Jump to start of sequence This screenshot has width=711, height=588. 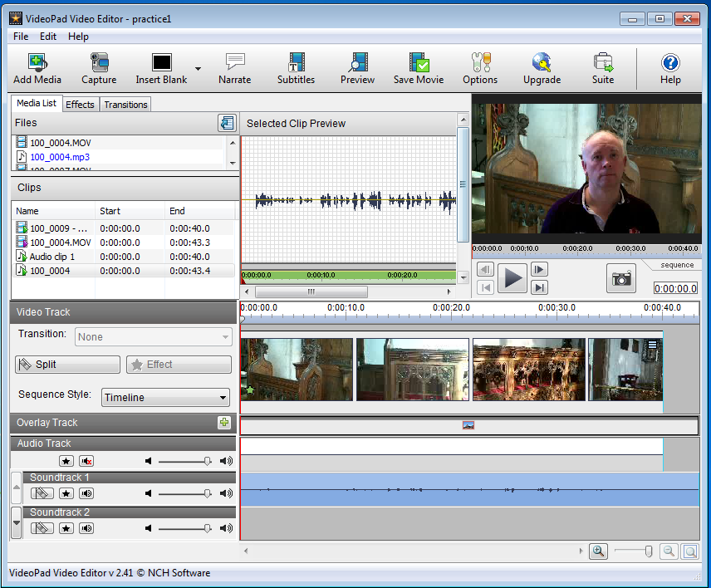(485, 287)
